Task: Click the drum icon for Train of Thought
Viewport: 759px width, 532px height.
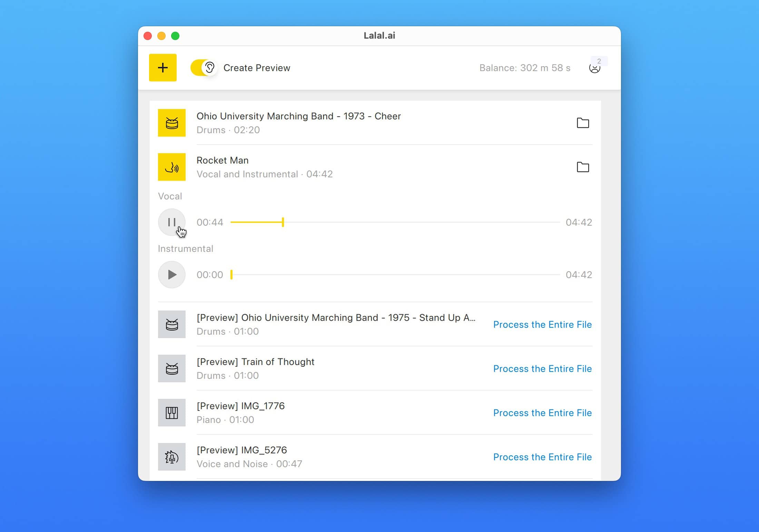Action: click(172, 368)
